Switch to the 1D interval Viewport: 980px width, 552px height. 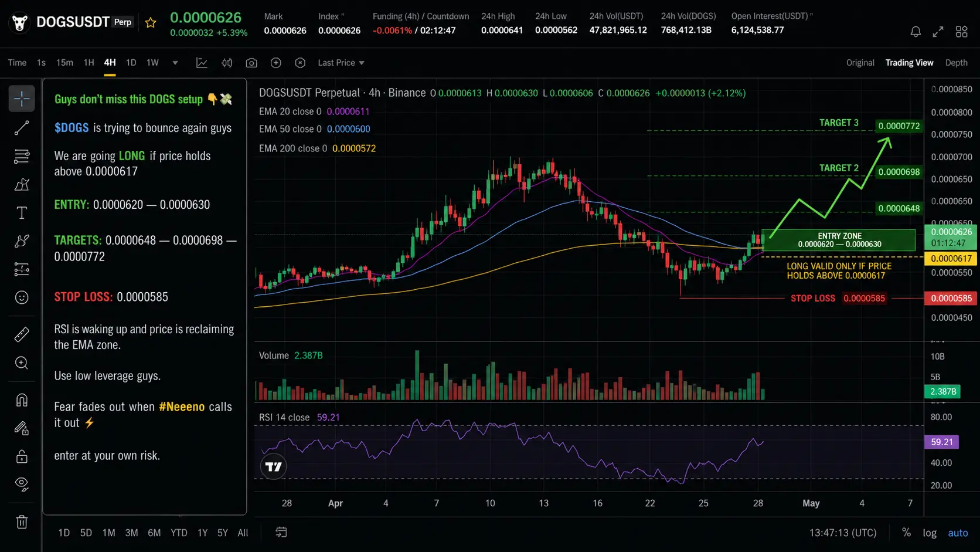131,63
